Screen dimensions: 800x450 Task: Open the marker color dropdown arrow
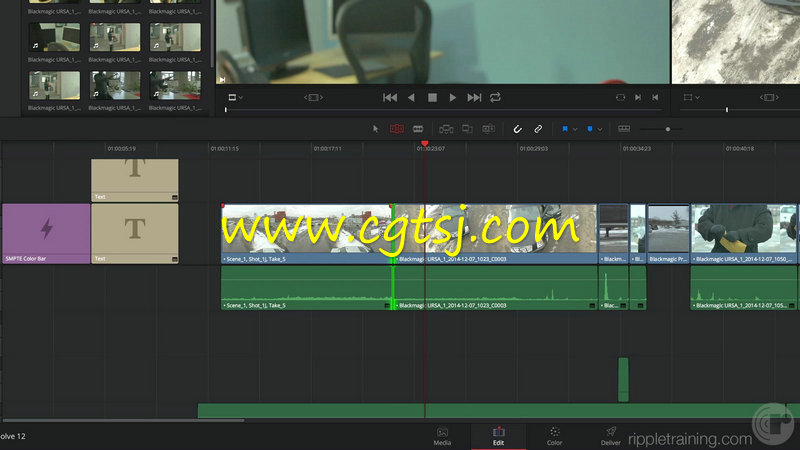pyautogui.click(x=600, y=130)
